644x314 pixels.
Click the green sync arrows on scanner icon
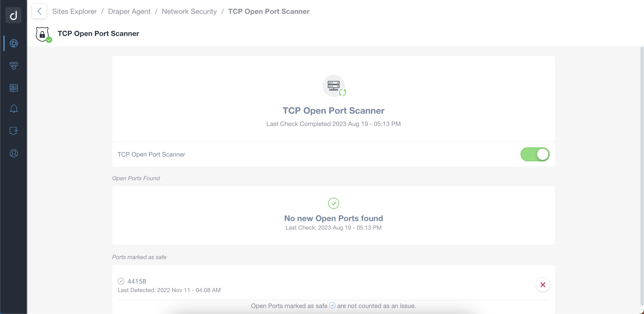pyautogui.click(x=343, y=93)
